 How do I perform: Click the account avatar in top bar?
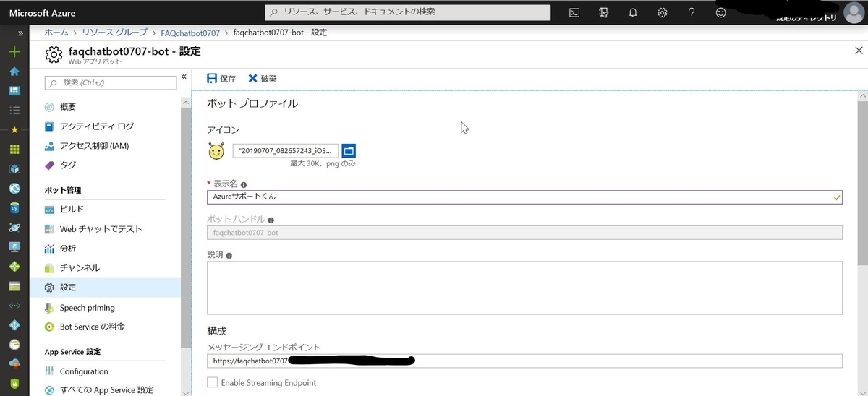point(854,13)
